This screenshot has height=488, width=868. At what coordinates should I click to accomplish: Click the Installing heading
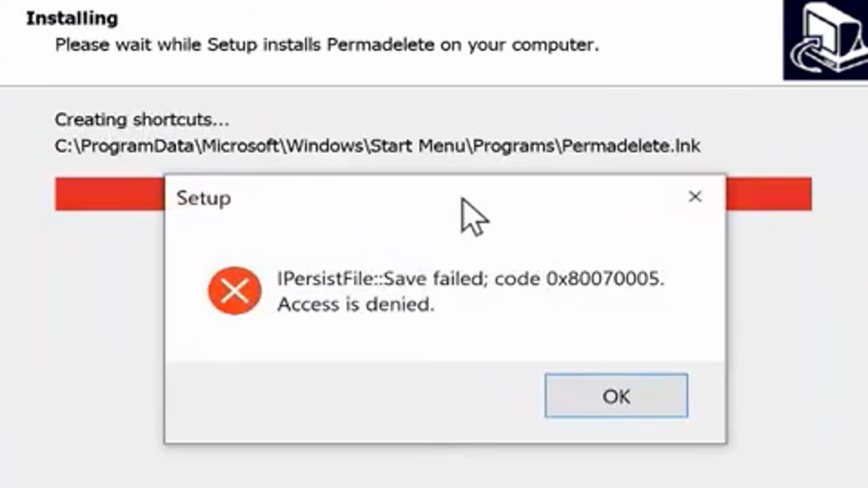pyautogui.click(x=72, y=18)
